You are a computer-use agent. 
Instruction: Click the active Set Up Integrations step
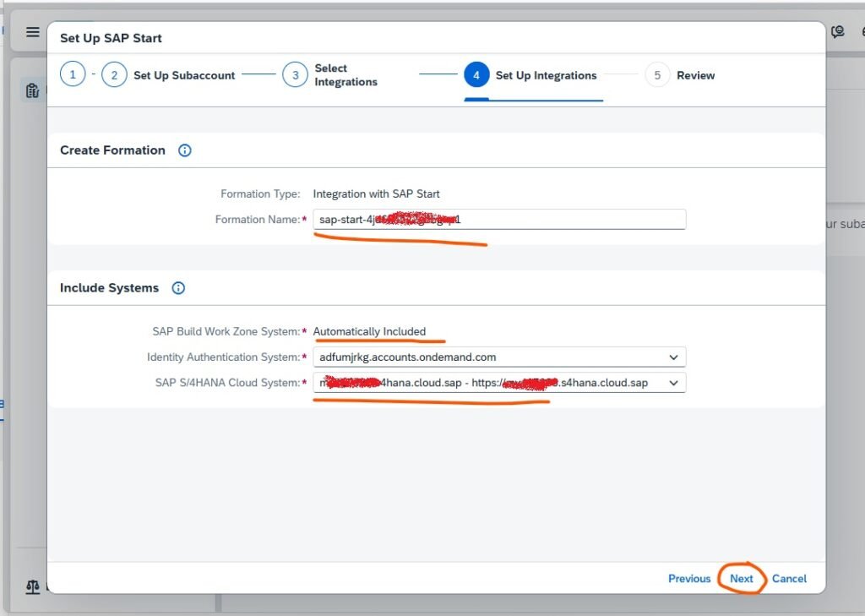(x=476, y=75)
